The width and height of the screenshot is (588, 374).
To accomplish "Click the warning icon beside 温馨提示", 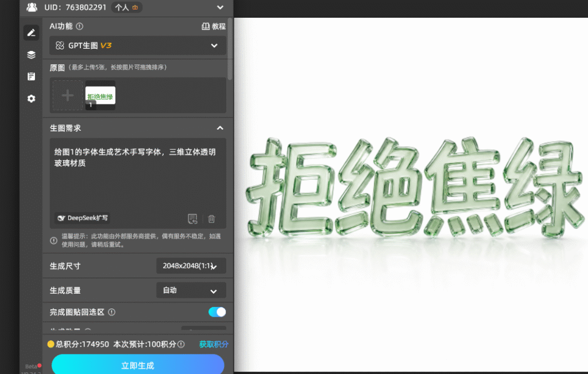I will (x=53, y=240).
